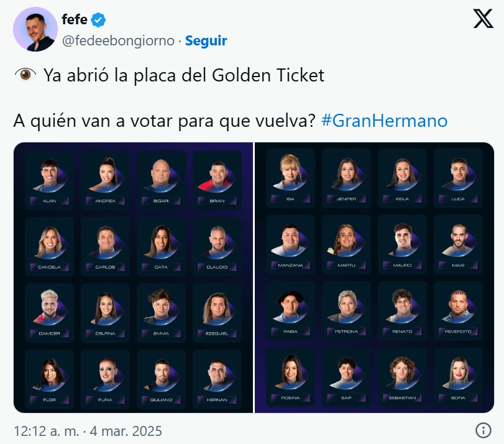Click the LUCA contestant card
The width and height of the screenshot is (504, 444).
459,177
